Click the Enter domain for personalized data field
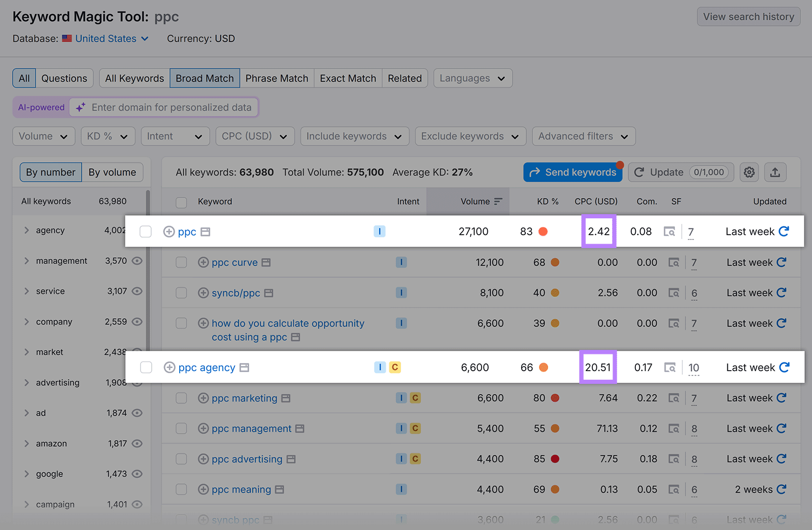 tap(172, 107)
